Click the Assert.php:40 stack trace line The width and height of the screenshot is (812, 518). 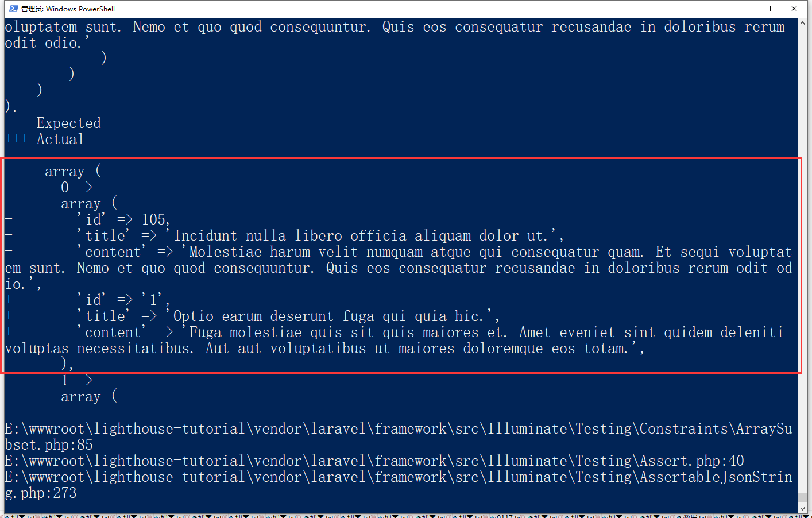coord(374,461)
